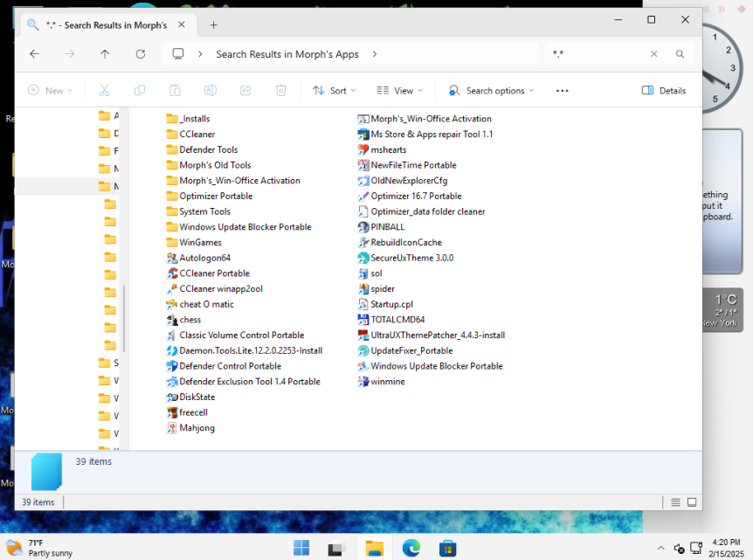Open the Windows Start menu
This screenshot has height=560, width=753.
tap(301, 548)
